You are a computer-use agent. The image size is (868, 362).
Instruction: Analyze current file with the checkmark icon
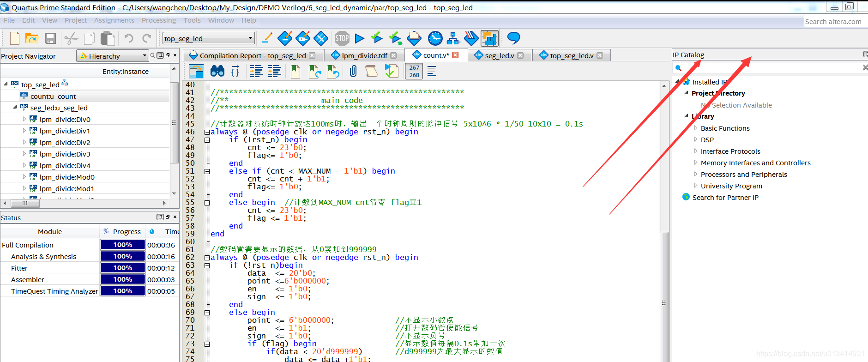[392, 71]
